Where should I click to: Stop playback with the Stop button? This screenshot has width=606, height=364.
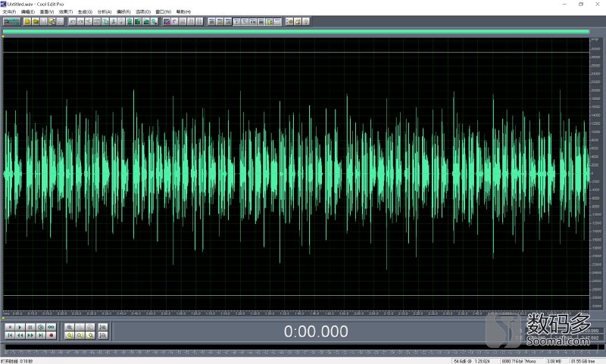point(10,327)
